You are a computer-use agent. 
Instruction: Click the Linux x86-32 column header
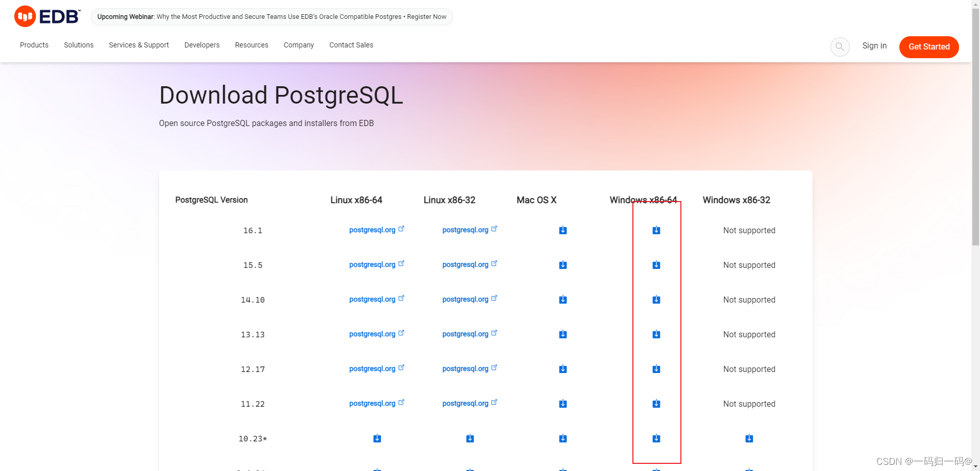(449, 200)
